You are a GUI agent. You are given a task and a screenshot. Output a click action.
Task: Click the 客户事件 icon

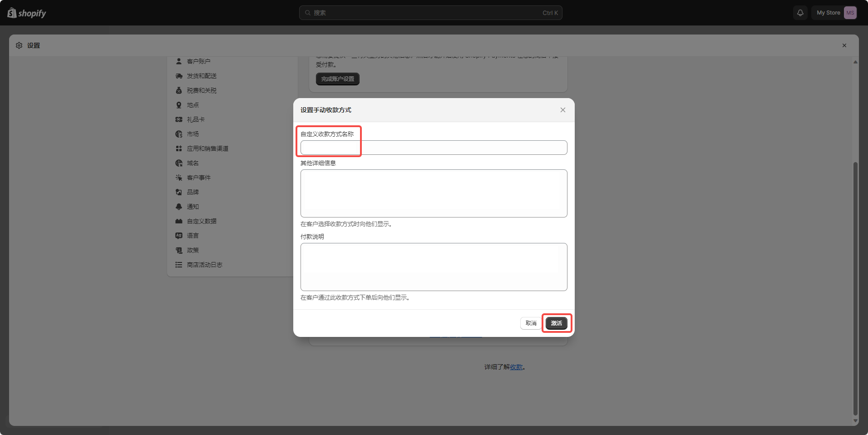179,178
